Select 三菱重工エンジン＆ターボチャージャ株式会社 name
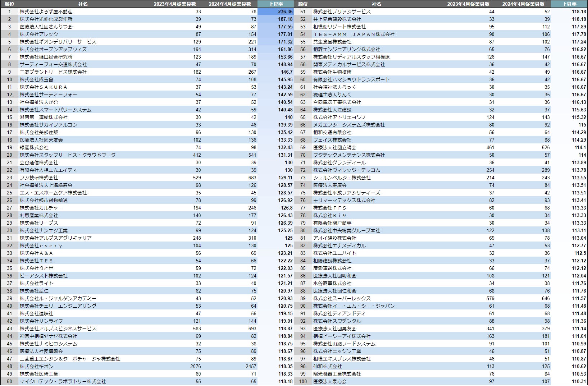Screen dimensions: 588x386 70,359
